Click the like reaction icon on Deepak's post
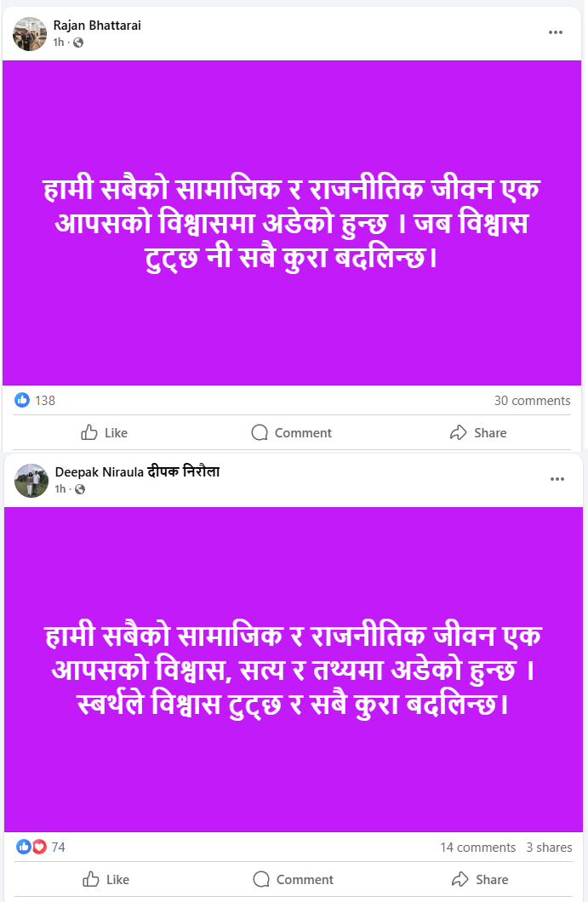The width and height of the screenshot is (588, 902). pos(24,847)
